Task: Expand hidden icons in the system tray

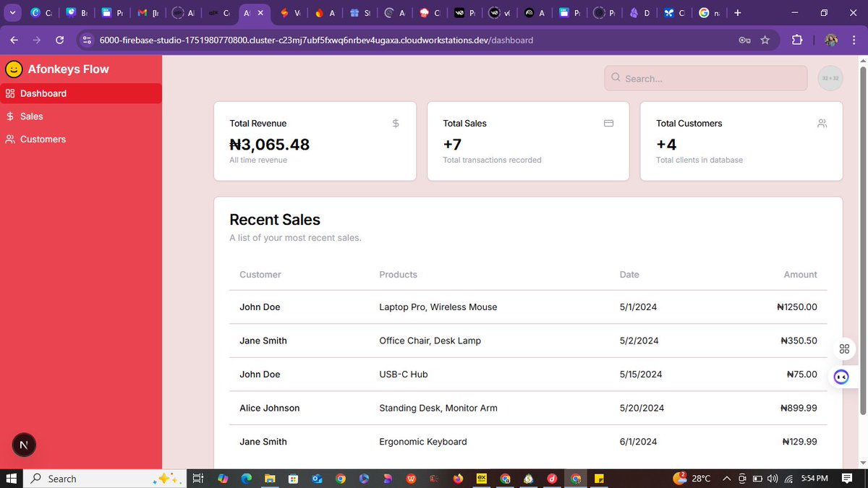Action: tap(726, 478)
